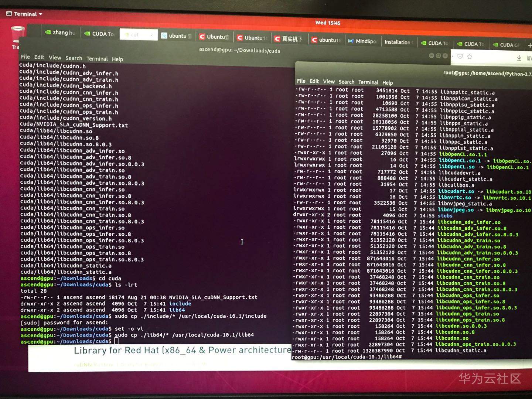Click 'libcudnn_static.a' in root@gpu terminal
The image size is (532, 399).
tap(461, 350)
